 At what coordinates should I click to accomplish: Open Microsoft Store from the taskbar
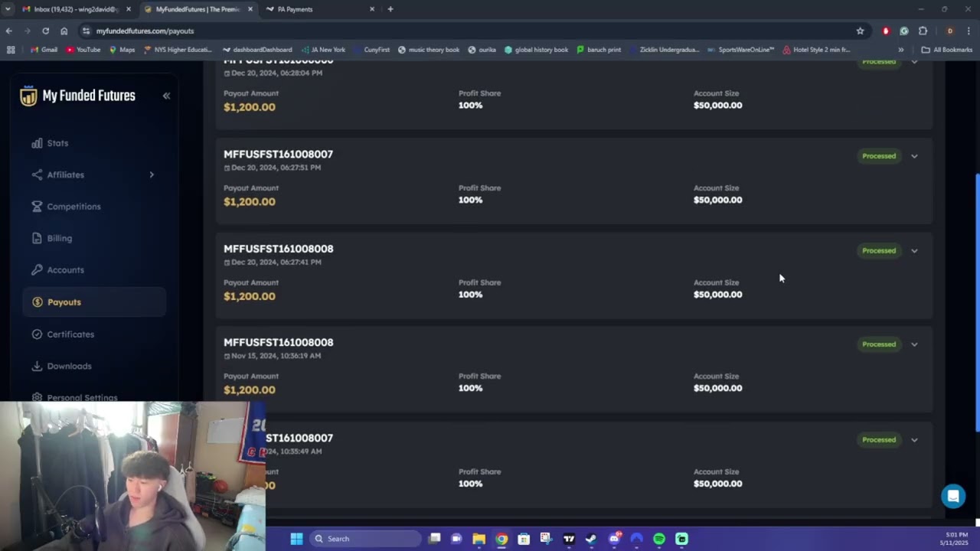coord(524,539)
